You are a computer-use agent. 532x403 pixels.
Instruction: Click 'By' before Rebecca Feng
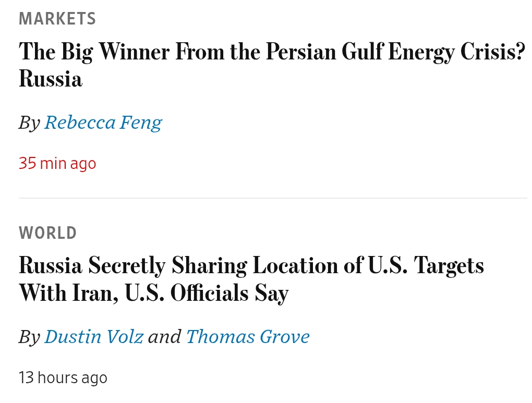[29, 123]
